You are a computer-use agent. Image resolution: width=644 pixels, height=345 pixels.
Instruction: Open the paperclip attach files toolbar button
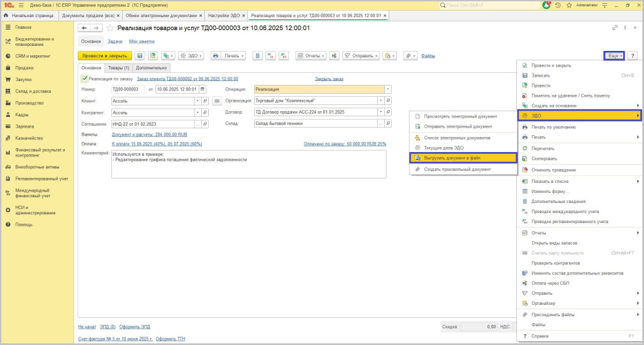pyautogui.click(x=408, y=56)
